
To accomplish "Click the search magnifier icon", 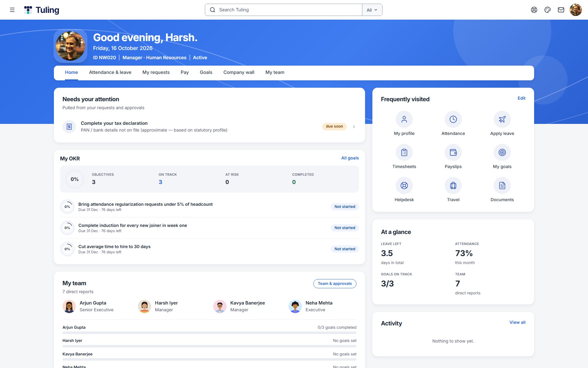I will coord(213,10).
